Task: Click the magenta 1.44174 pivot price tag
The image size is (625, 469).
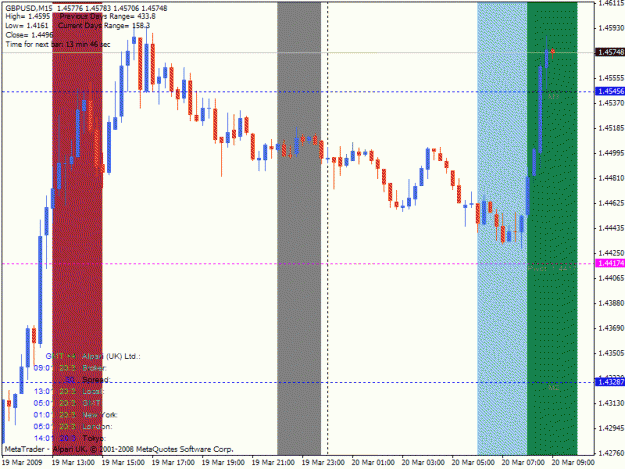Action: click(610, 263)
